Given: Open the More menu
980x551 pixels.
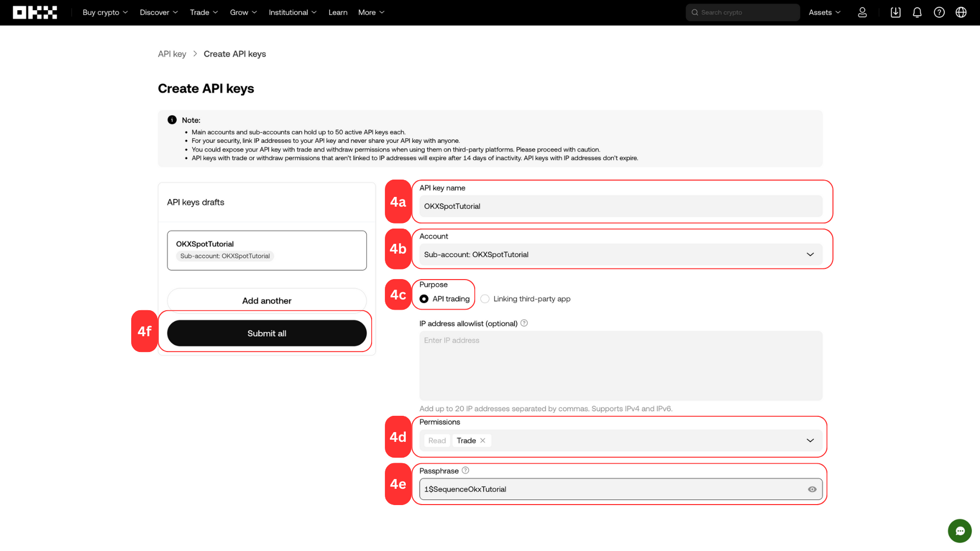Looking at the screenshot, I should coord(371,12).
